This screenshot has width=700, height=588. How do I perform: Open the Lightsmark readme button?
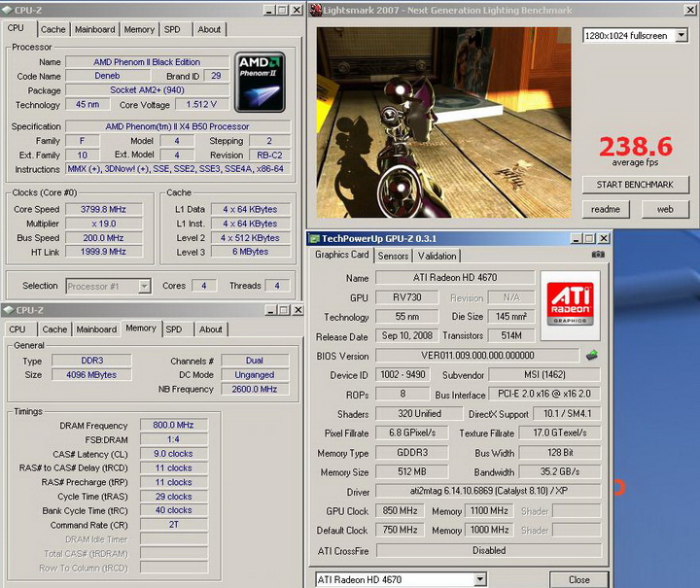(606, 209)
